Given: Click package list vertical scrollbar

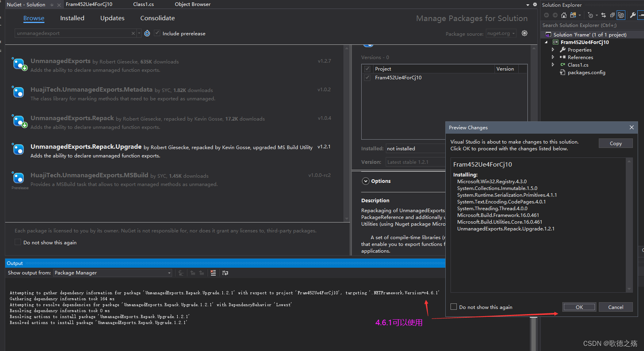Looking at the screenshot, I should point(347,133).
